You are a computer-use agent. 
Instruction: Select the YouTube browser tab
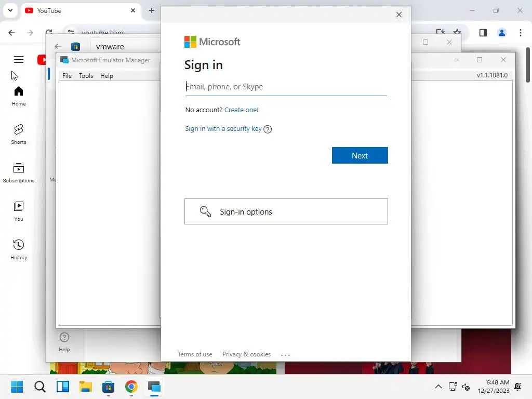click(79, 11)
